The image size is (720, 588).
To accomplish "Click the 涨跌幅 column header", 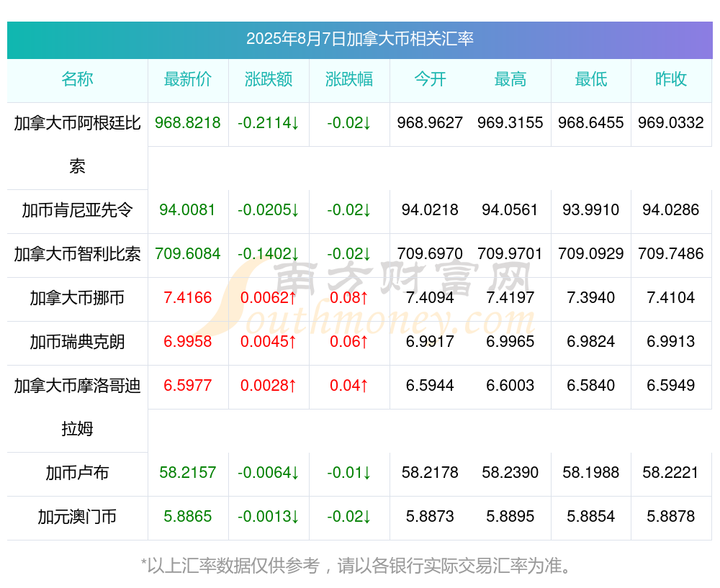I will [x=349, y=79].
